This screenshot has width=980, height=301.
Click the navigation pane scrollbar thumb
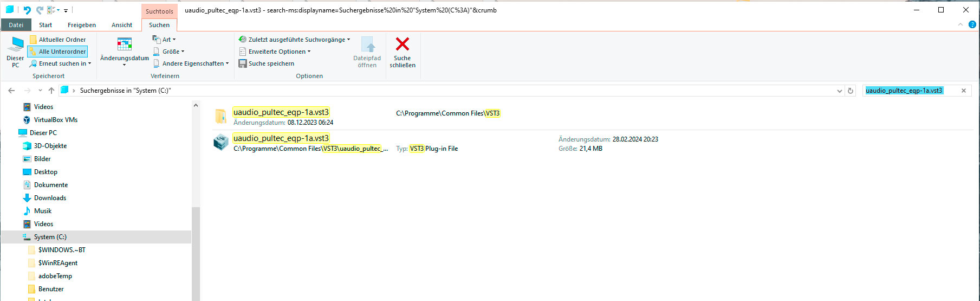click(196, 254)
